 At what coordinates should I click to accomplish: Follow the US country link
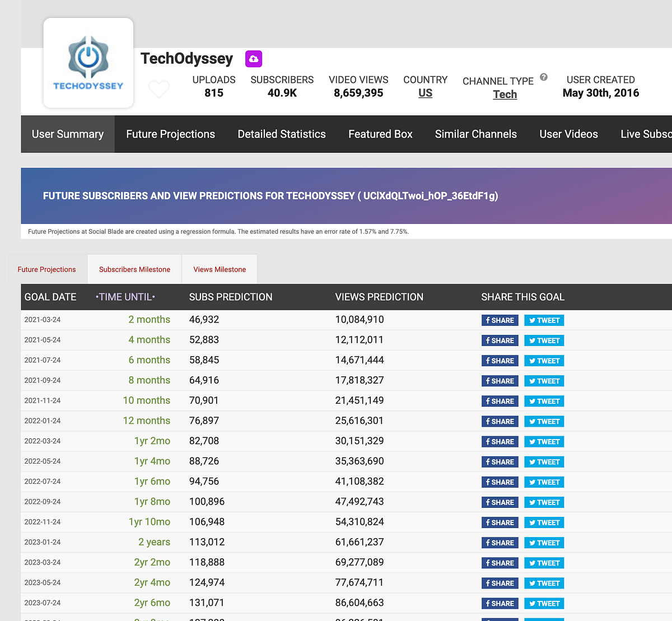[x=426, y=93]
